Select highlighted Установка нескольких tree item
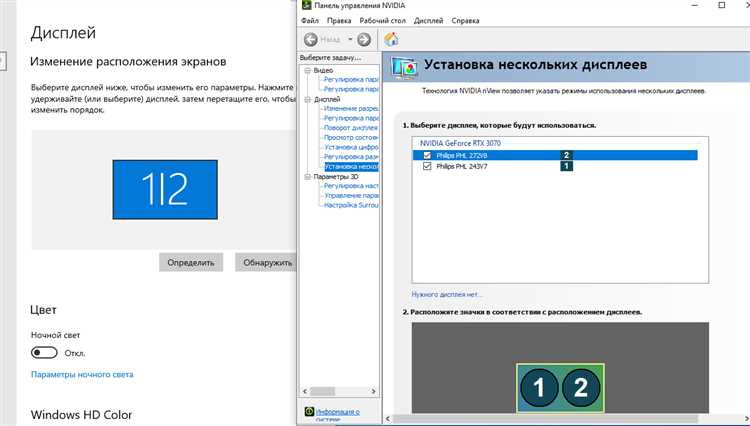Viewport: 750px width, 426px height. (352, 166)
